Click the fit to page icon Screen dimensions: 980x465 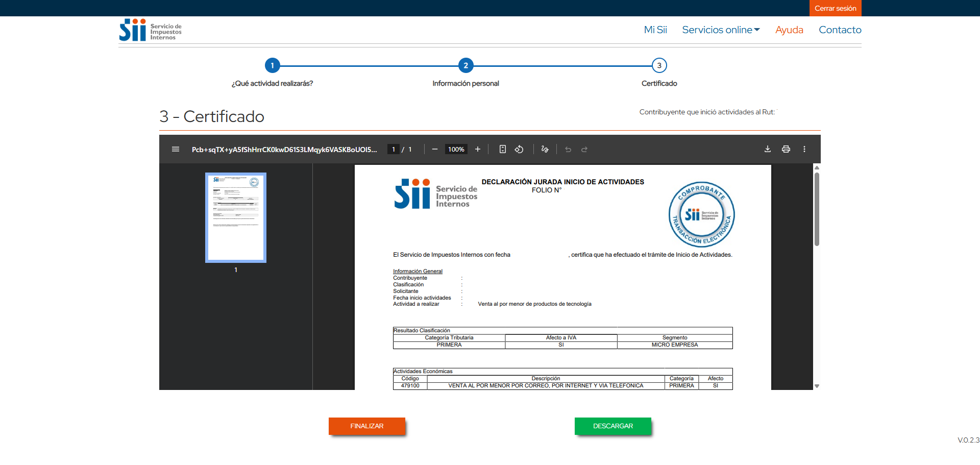(x=503, y=149)
